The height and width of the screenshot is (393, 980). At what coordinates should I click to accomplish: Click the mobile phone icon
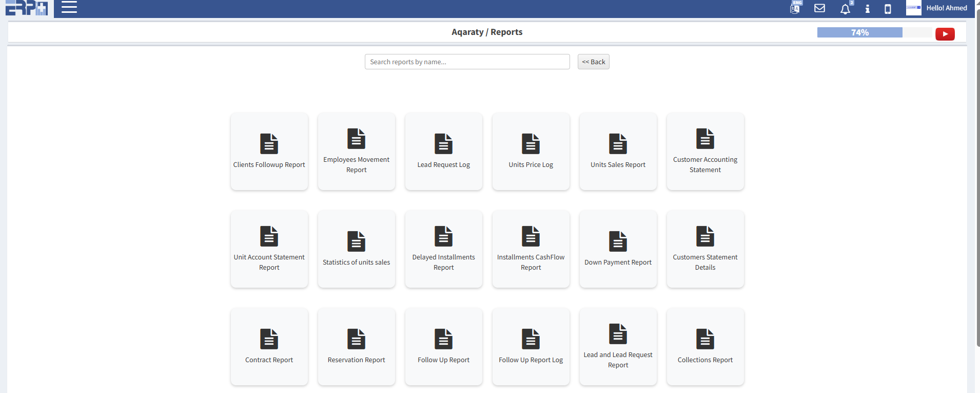click(x=888, y=9)
